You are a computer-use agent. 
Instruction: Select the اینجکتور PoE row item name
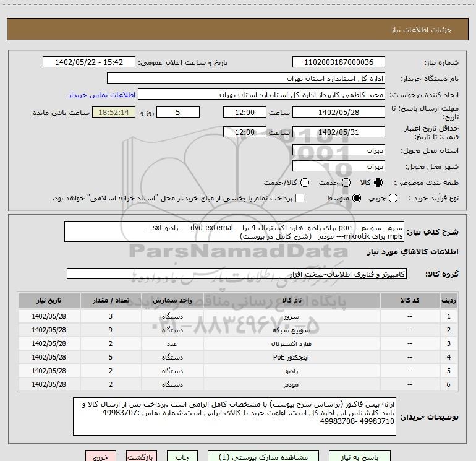tap(291, 358)
